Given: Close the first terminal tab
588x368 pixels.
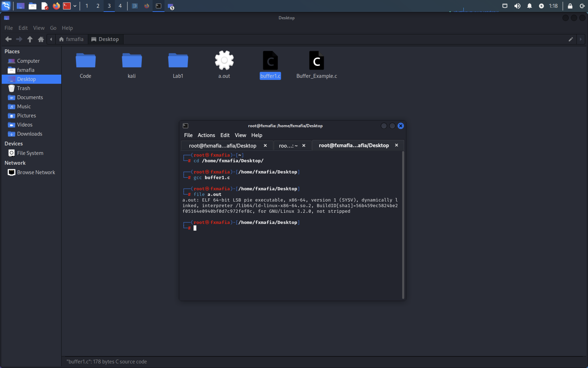Looking at the screenshot, I should [265, 145].
